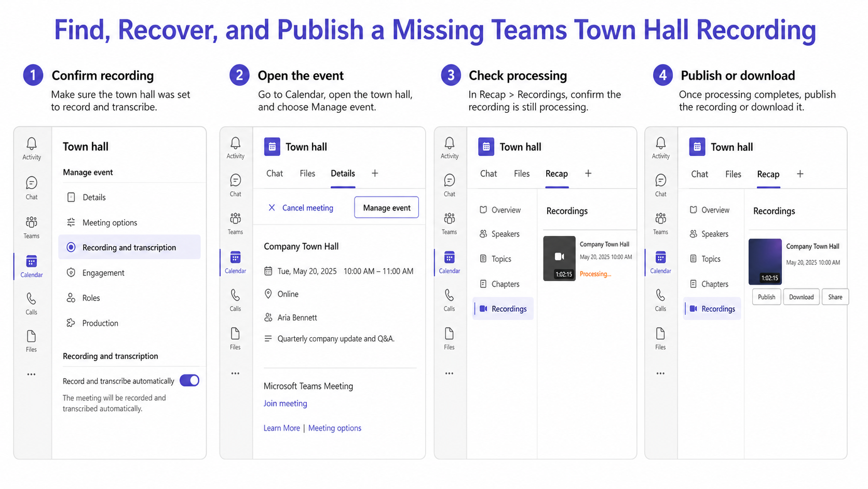Select Calendar in step 4 panel sidebar
Viewport: 868px width, 489px height.
point(661,262)
